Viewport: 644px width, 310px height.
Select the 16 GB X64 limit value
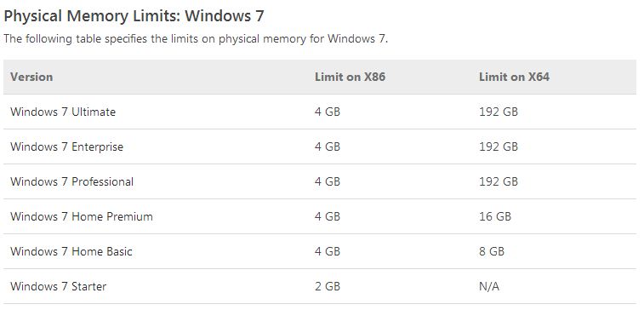click(495, 216)
